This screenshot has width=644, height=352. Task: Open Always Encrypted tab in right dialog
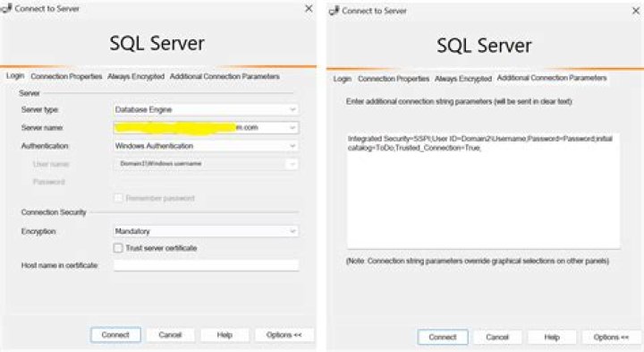pyautogui.click(x=463, y=79)
